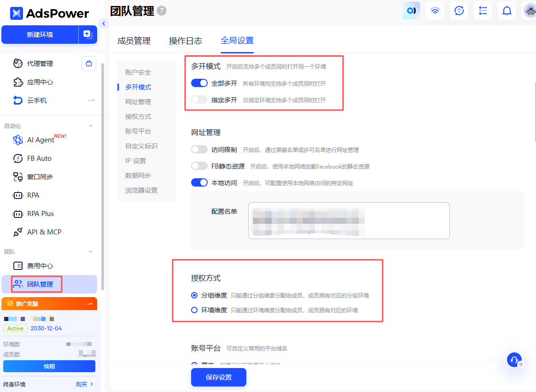This screenshot has width=536, height=392.
Task: Jump to 浏览器设置 section
Action: pos(141,190)
